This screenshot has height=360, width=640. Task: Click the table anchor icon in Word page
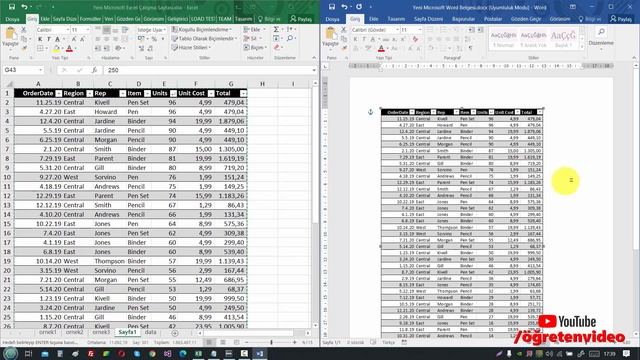coord(370,112)
